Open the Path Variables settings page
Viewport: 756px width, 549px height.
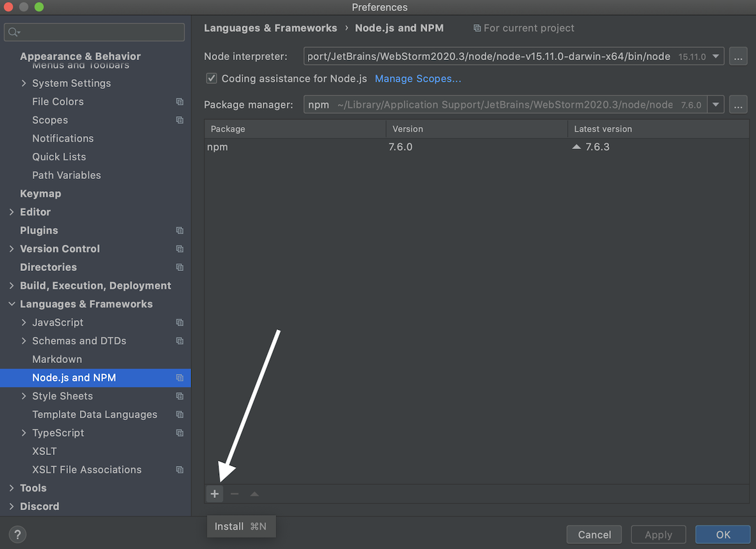click(66, 175)
